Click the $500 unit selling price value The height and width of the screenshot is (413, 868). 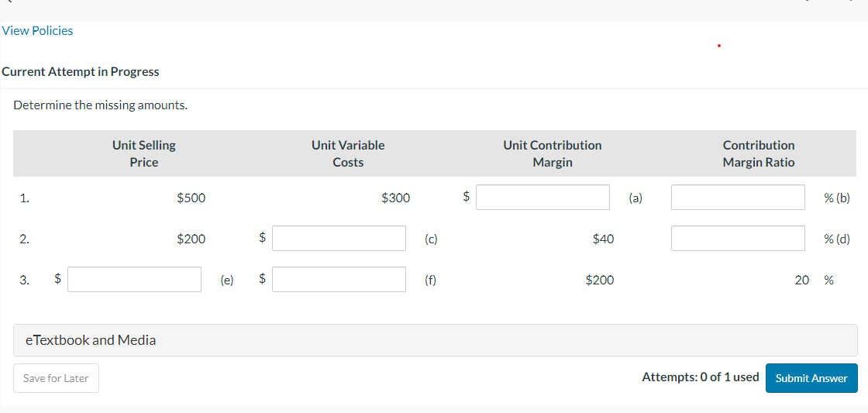point(191,198)
